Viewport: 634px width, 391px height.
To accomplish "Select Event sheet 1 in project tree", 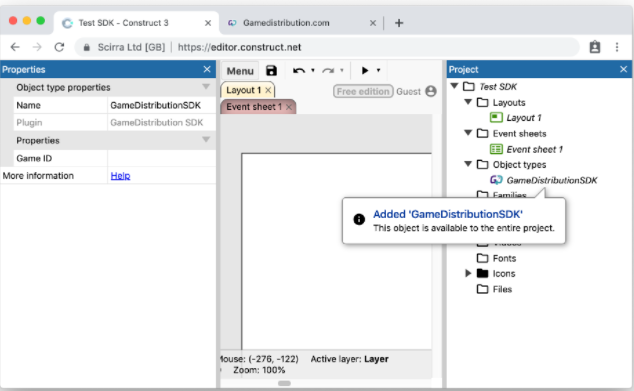I will coord(535,149).
